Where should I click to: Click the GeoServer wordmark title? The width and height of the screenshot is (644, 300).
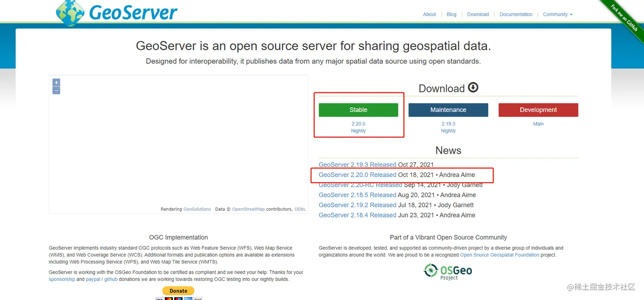coord(133,12)
